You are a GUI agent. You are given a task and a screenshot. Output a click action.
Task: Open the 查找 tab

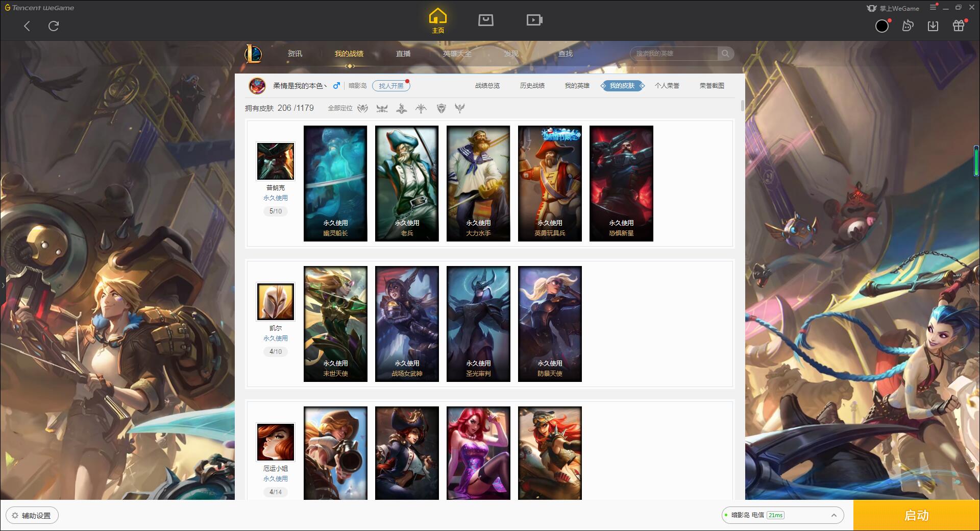click(566, 54)
